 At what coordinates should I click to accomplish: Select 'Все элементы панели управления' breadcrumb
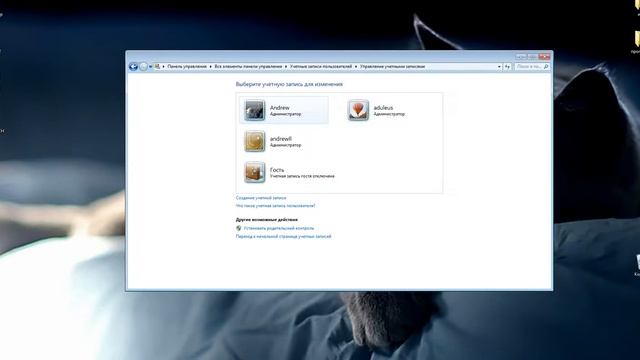click(x=248, y=67)
